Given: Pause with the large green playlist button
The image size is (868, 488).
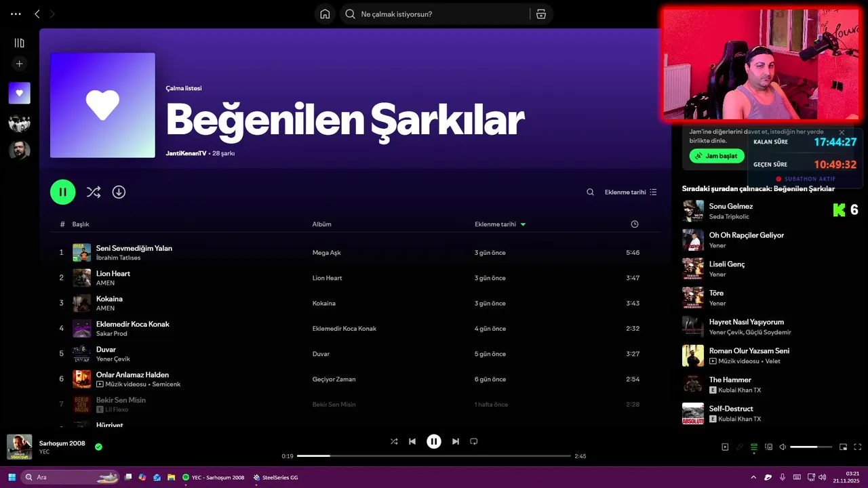Looking at the screenshot, I should click(62, 192).
